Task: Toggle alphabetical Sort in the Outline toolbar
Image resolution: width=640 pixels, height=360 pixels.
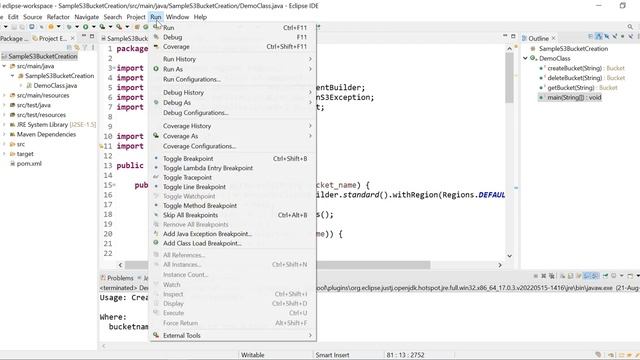Action: coord(599,37)
